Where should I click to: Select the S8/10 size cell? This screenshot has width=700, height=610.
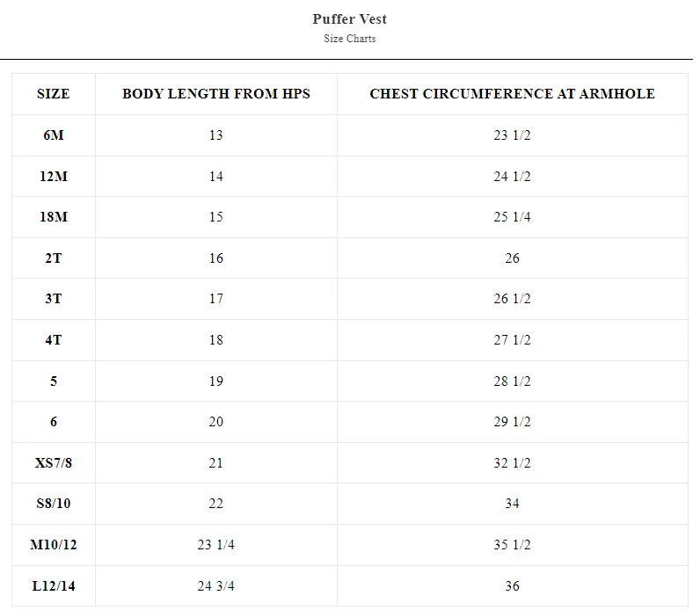click(54, 504)
